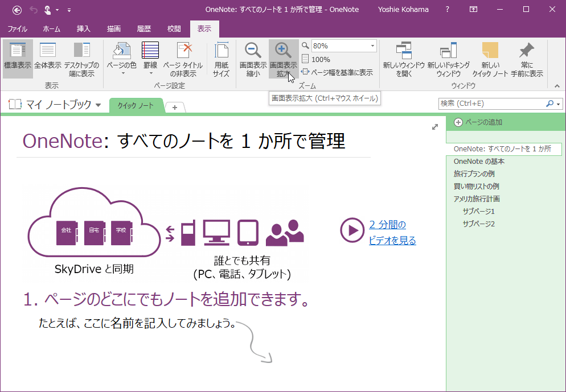Switch to the 描画 tab
The height and width of the screenshot is (392, 566).
[x=114, y=29]
